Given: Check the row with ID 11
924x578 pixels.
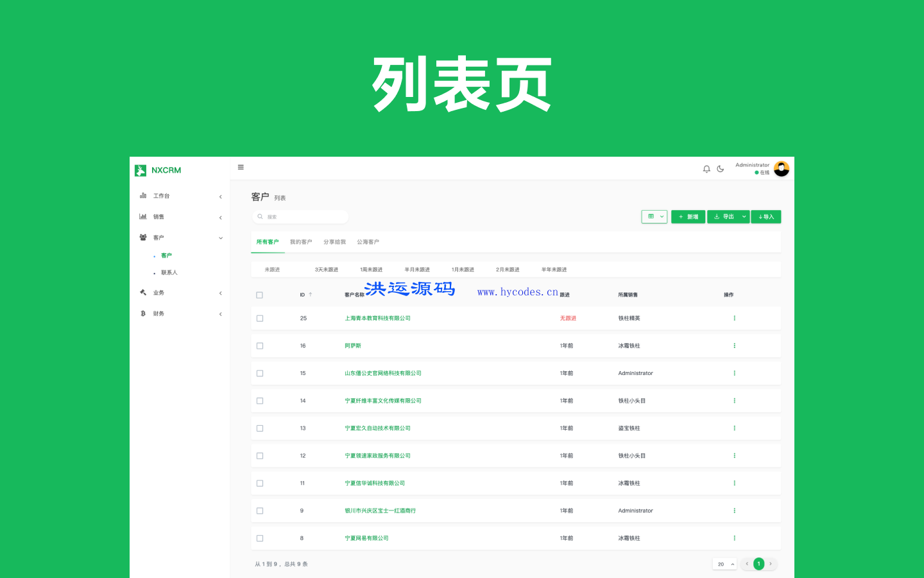Looking at the screenshot, I should 260,483.
